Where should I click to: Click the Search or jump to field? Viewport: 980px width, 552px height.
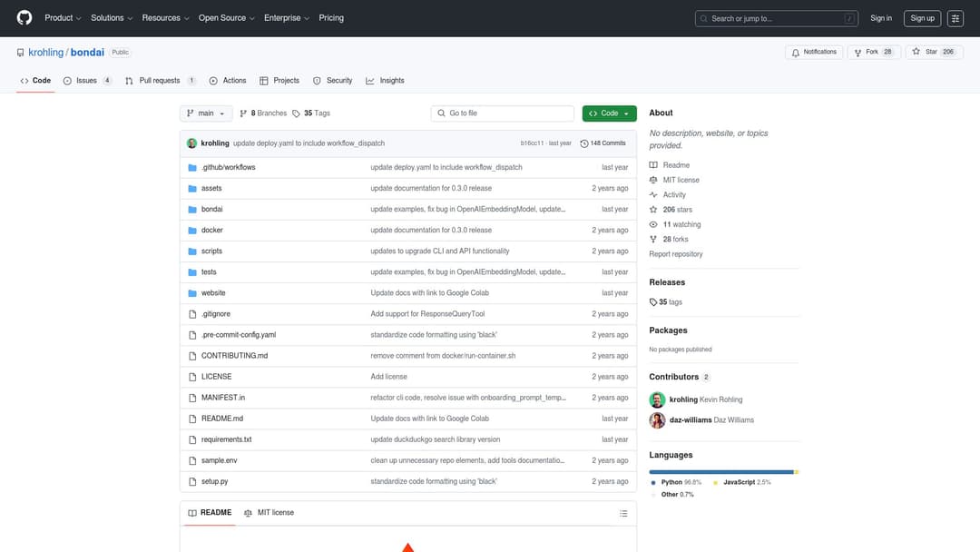(x=776, y=18)
